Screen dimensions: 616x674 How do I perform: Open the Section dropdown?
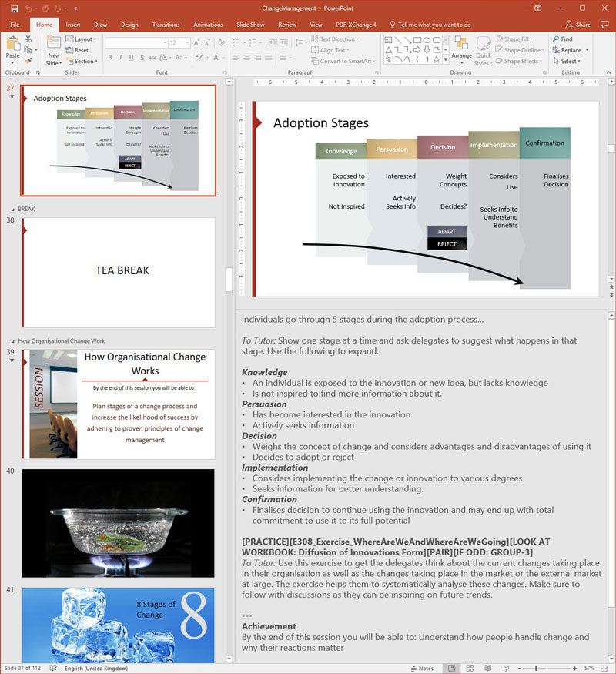coord(82,62)
